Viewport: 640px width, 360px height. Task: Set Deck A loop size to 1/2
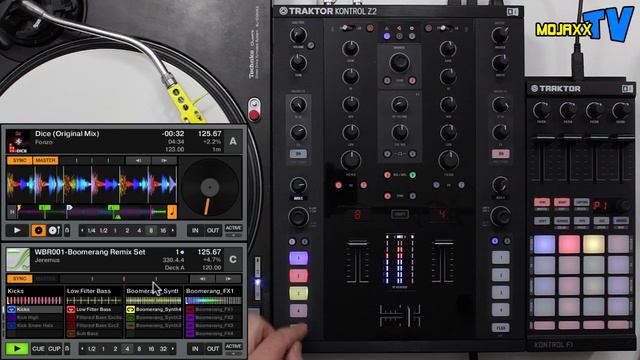click(x=104, y=231)
